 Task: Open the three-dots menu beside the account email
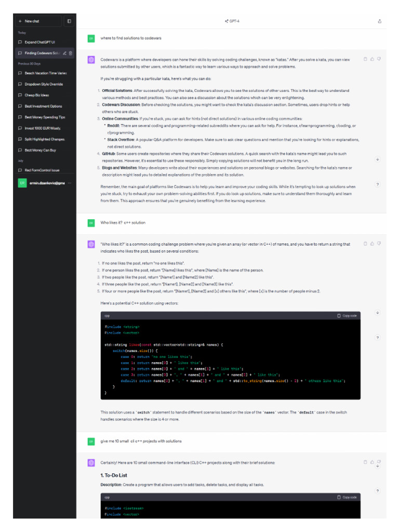tap(70, 183)
